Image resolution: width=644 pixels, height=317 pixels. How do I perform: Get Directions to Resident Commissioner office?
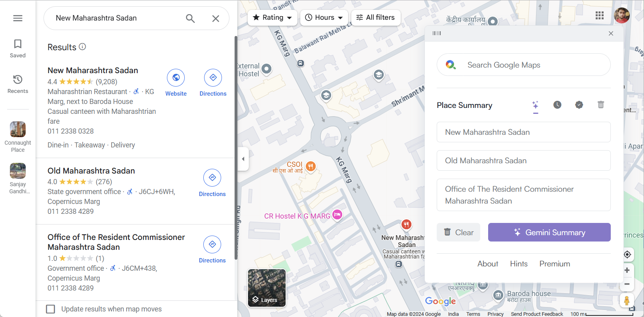click(212, 249)
